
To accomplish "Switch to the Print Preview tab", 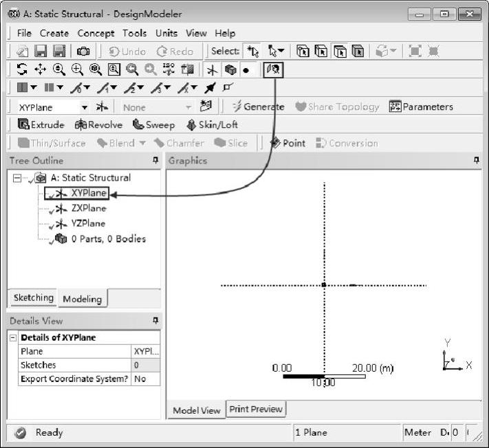I will pos(256,409).
